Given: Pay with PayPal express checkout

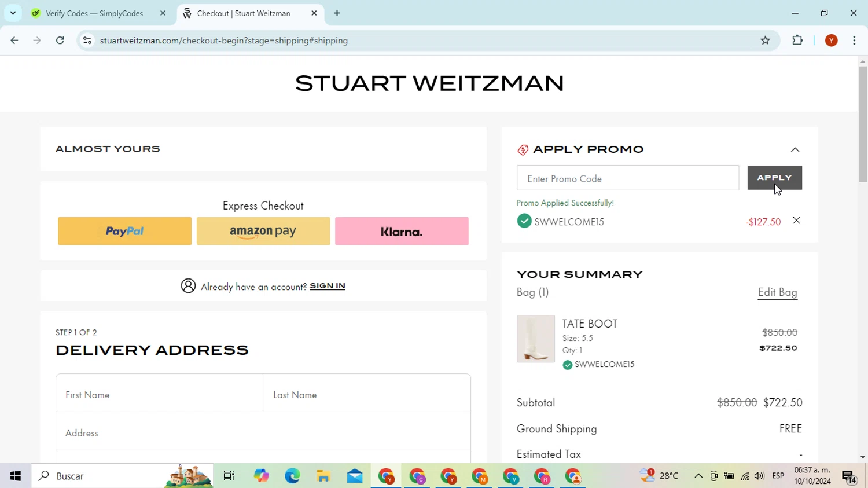Looking at the screenshot, I should tap(124, 231).
